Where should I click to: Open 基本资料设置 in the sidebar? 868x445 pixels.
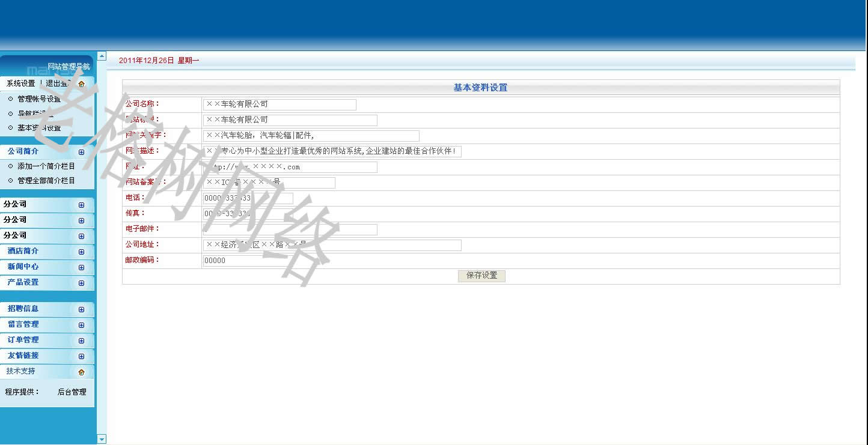coord(39,128)
